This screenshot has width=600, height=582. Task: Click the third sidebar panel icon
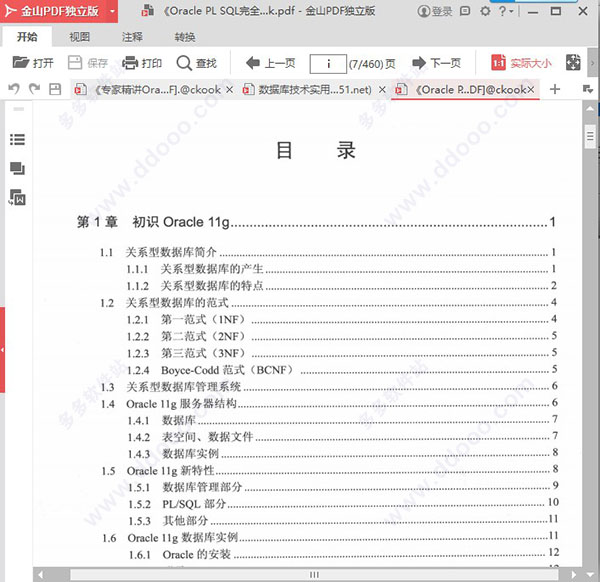[17, 197]
